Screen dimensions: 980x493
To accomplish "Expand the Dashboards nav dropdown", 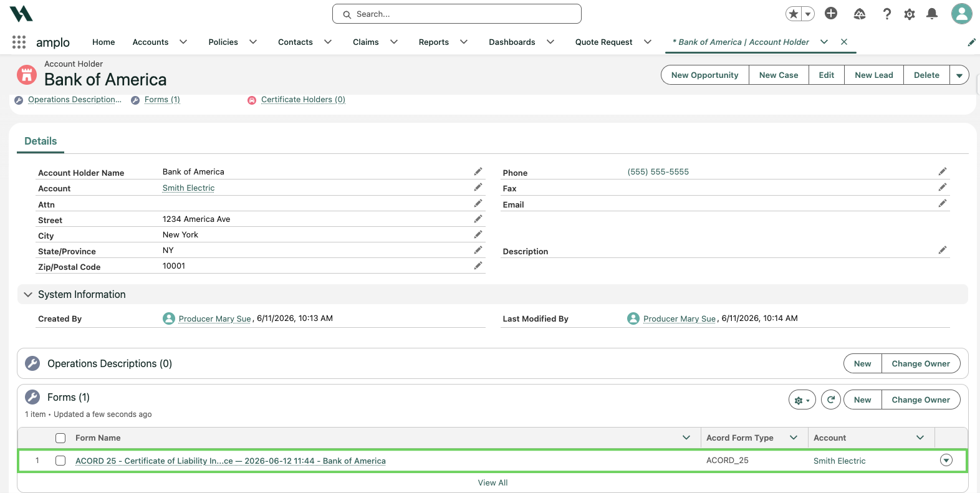I will 550,42.
